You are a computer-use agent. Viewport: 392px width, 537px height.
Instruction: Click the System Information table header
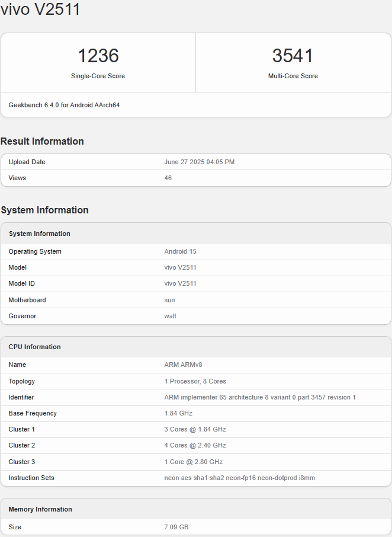39,234
